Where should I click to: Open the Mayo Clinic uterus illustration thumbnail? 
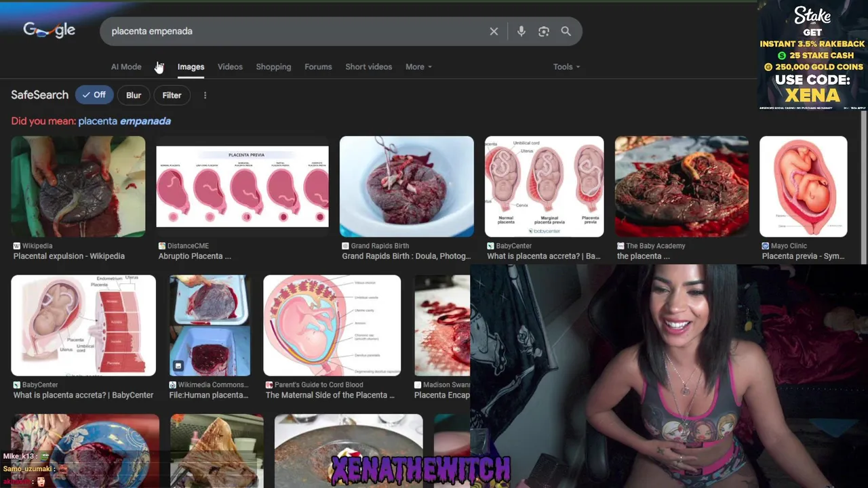click(803, 186)
